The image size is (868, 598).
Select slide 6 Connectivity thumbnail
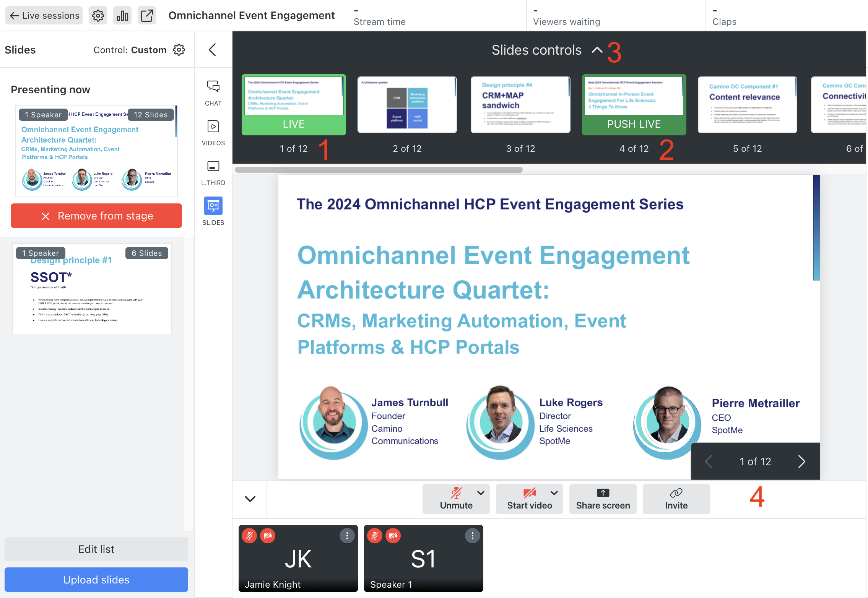pyautogui.click(x=838, y=105)
